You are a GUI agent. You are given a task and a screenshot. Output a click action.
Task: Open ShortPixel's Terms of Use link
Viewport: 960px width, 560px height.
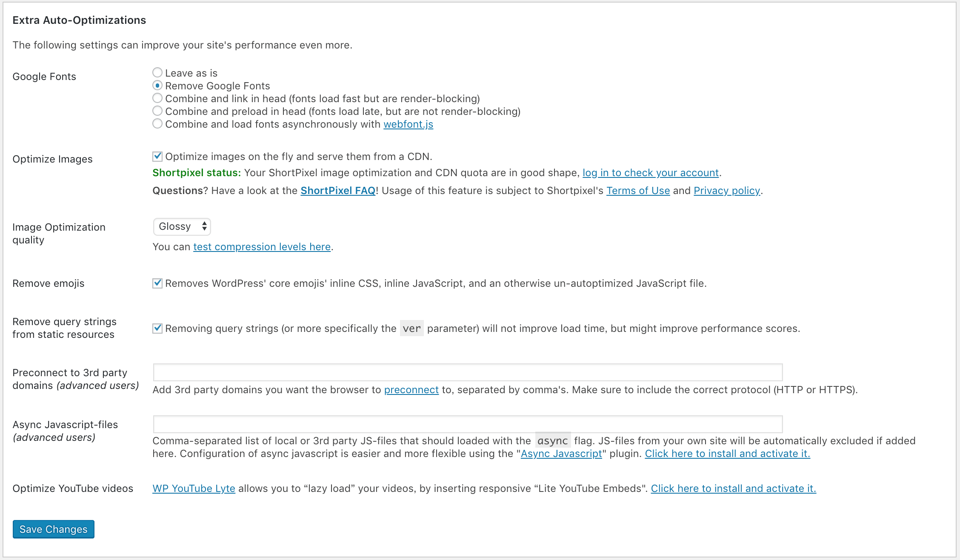[638, 191]
